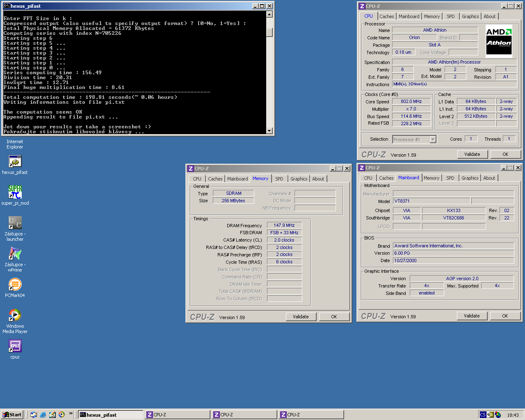Image resolution: width=525 pixels, height=420 pixels.
Task: Select the Award Software International BIOS brand
Action: tap(454, 246)
